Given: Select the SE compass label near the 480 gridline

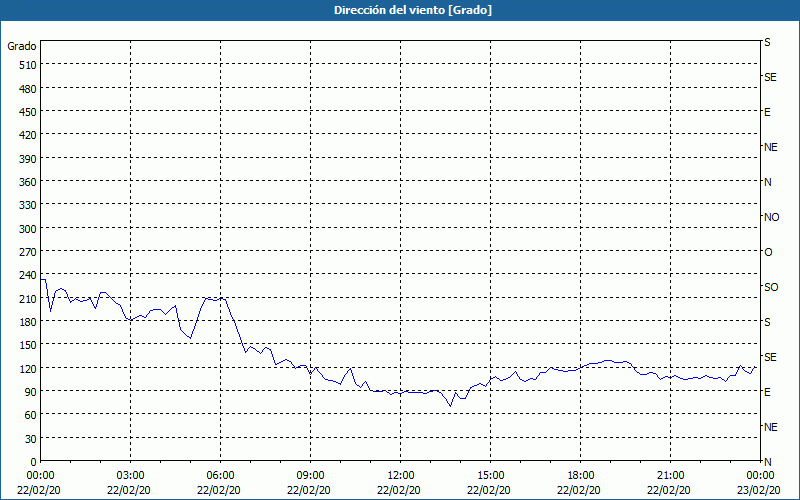Looking at the screenshot, I should tap(770, 77).
